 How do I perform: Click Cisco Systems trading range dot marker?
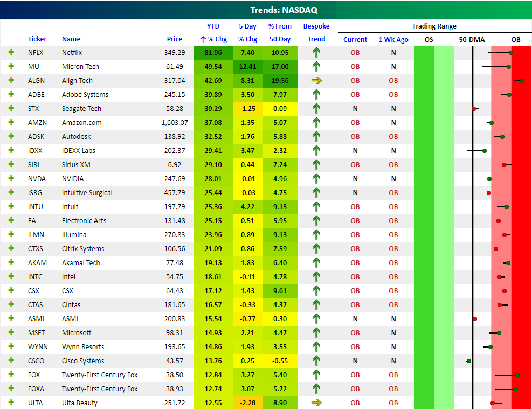(x=469, y=361)
